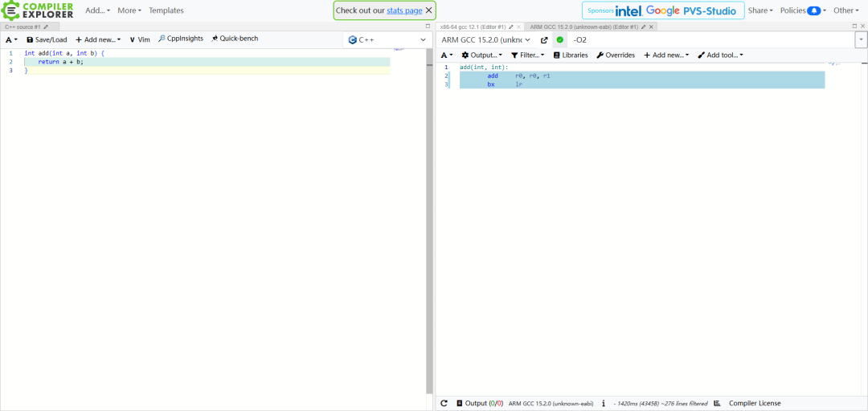Dismiss the stats page notification
This screenshot has height=411, width=868.
[x=428, y=10]
